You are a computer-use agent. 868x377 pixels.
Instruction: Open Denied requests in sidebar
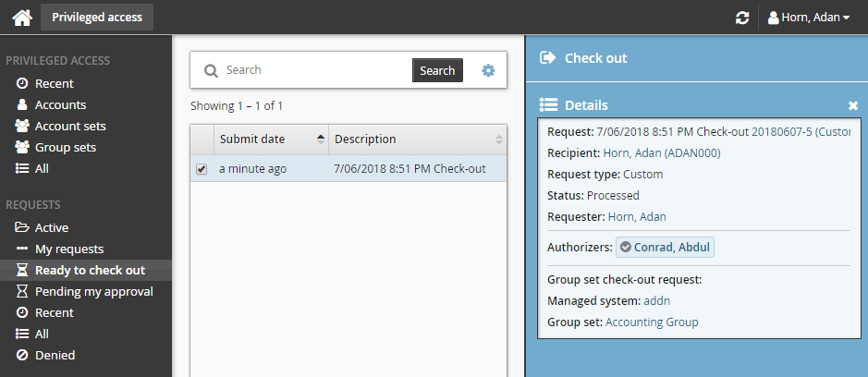coord(55,355)
